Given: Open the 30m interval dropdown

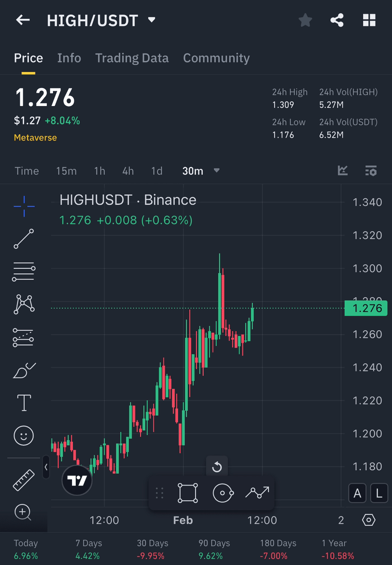Looking at the screenshot, I should (201, 171).
